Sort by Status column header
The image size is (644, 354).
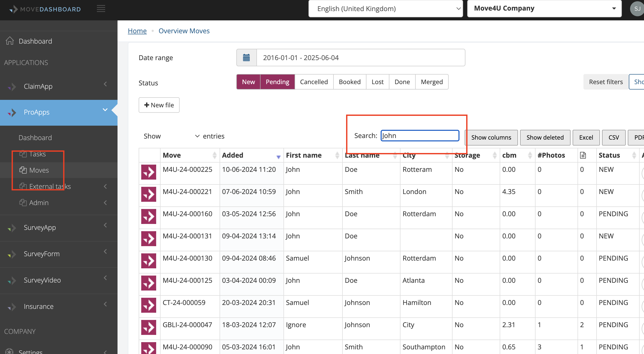pyautogui.click(x=617, y=155)
